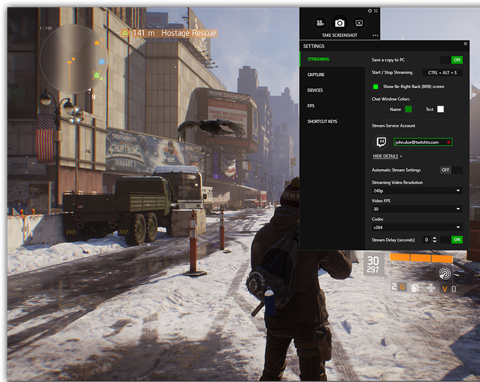The height and width of the screenshot is (382, 480).
Task: Click the Hide Details link
Action: pos(387,156)
